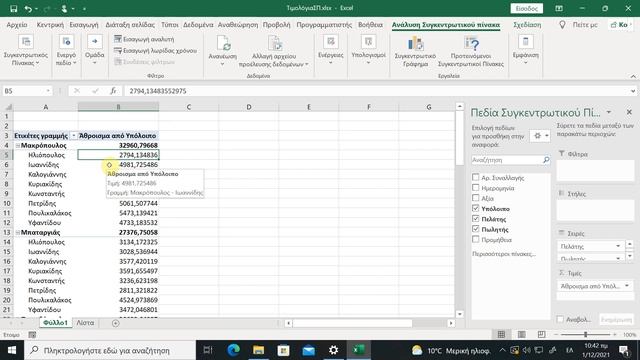Viewport: 640px width, 360px height.
Task: Switch to the Δεδομένα tab
Action: [x=198, y=25]
